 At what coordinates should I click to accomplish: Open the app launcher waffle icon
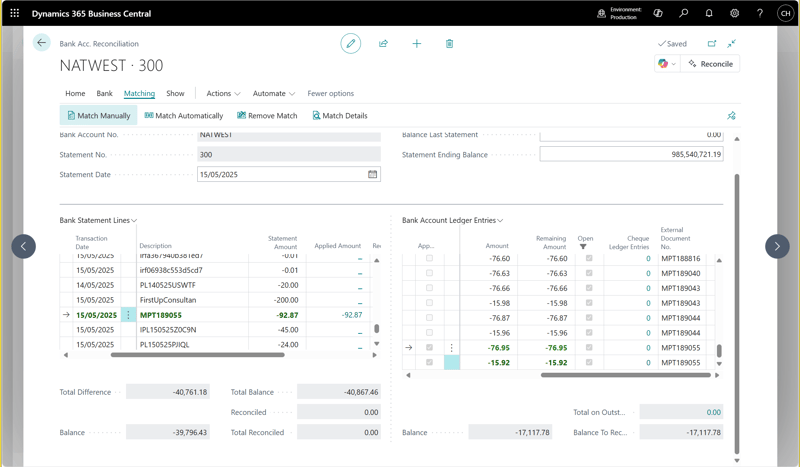tap(15, 13)
